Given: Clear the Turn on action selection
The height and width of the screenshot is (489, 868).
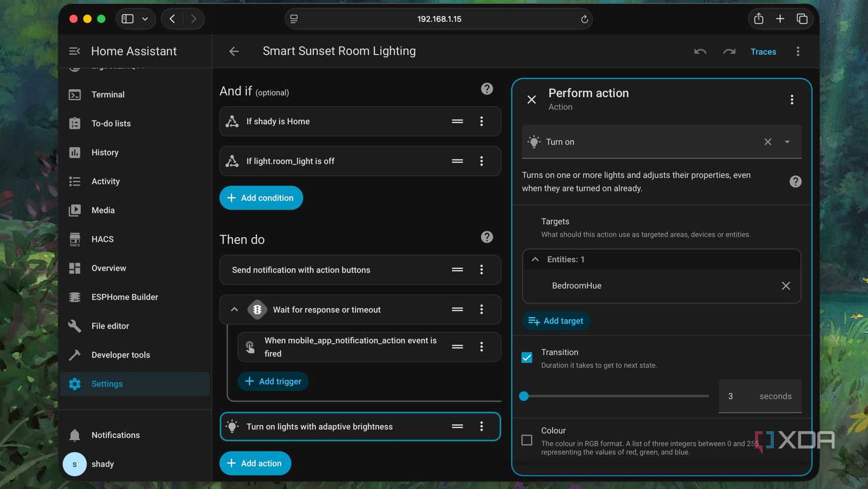Looking at the screenshot, I should point(768,142).
